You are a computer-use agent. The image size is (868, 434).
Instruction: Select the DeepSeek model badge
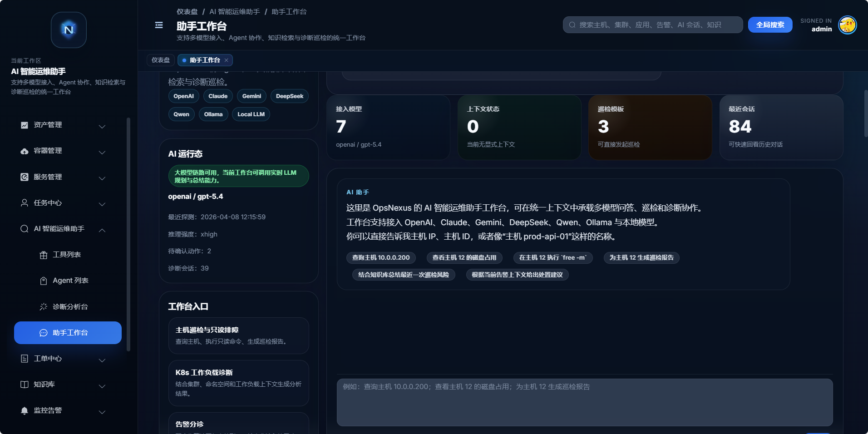click(x=289, y=96)
